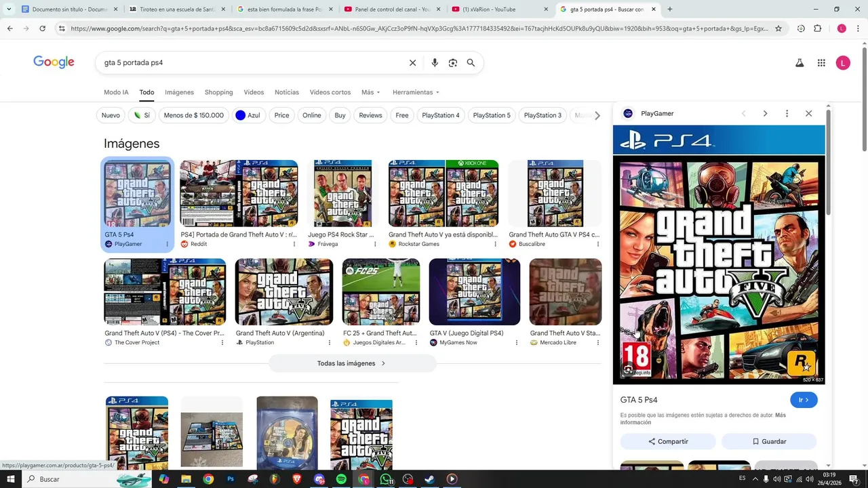Click the Compartir button
The width and height of the screenshot is (868, 488).
(x=668, y=441)
